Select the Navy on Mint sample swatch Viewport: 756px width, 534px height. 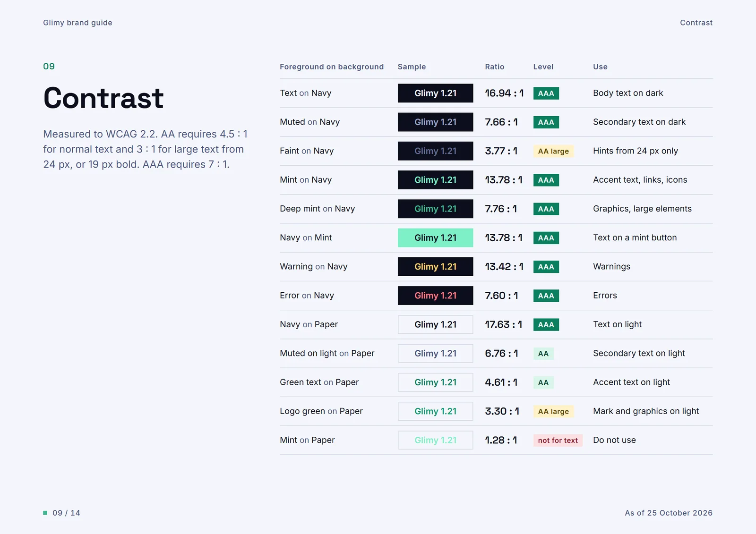pos(435,237)
